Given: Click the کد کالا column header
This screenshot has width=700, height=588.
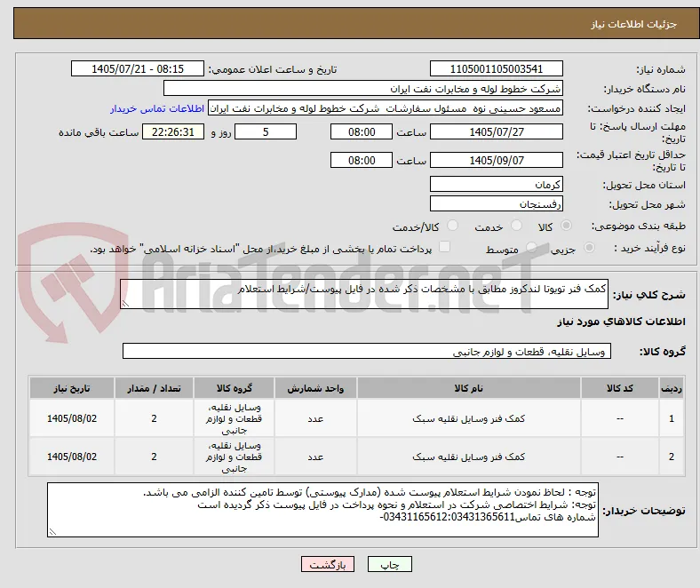Looking at the screenshot, I should [x=620, y=388].
